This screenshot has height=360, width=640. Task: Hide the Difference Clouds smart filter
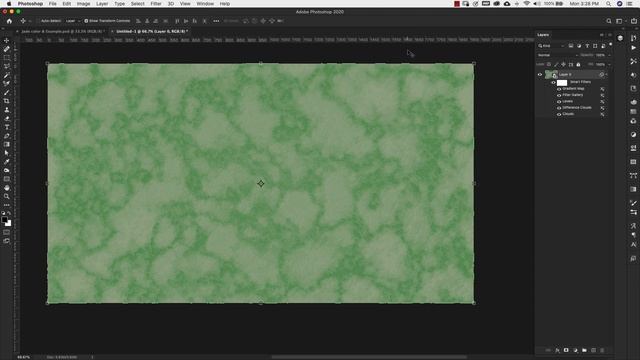coord(559,108)
